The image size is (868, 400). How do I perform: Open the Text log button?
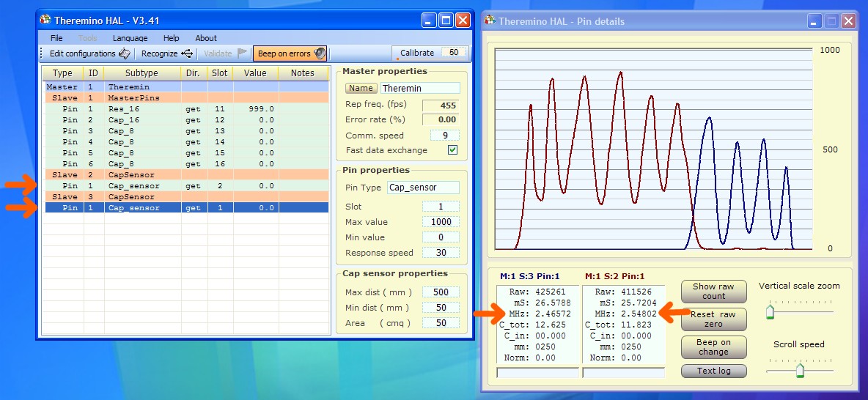point(713,371)
